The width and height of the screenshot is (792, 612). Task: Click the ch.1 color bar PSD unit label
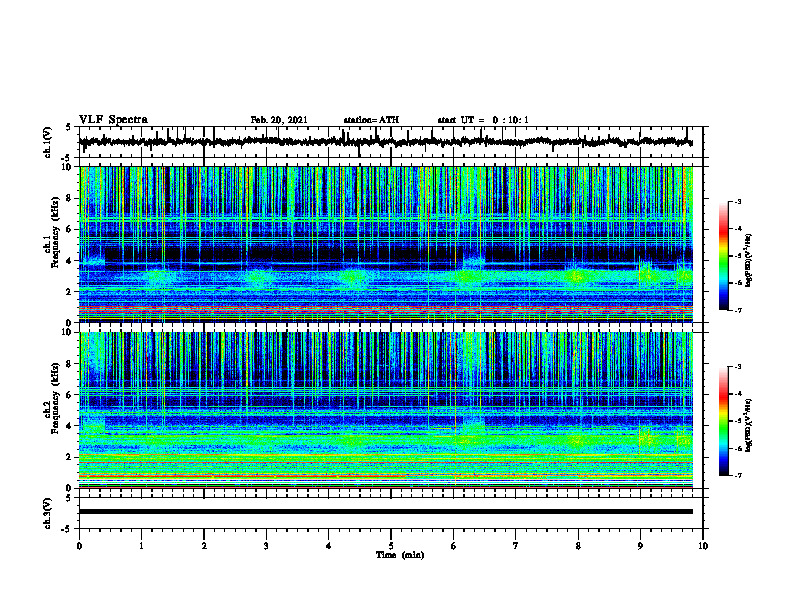(748, 260)
